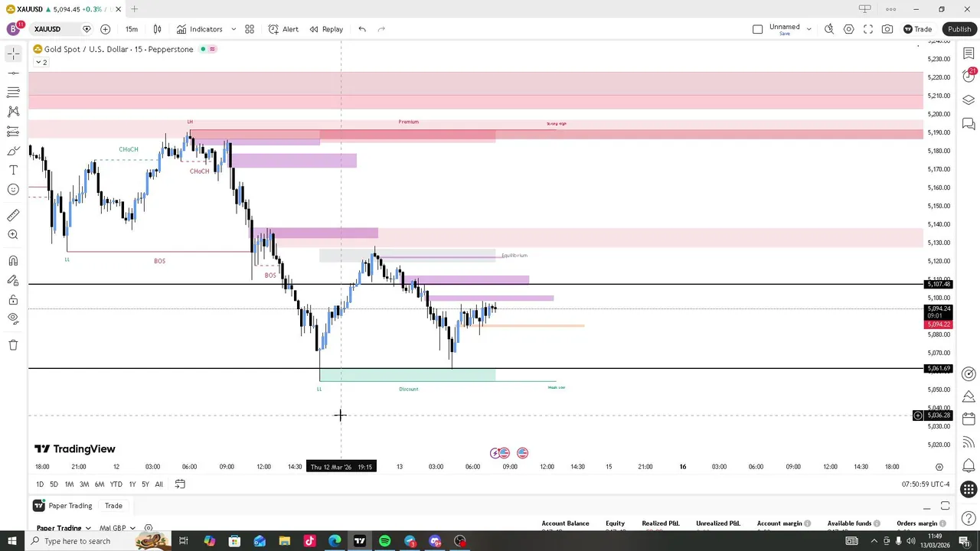Toggle the layout setup square checkbox

(757, 29)
